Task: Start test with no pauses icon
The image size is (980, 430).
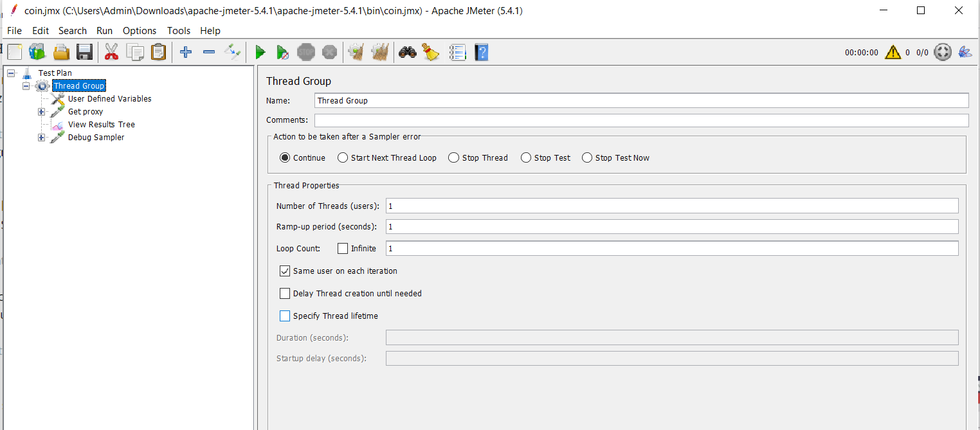Action: (x=282, y=52)
